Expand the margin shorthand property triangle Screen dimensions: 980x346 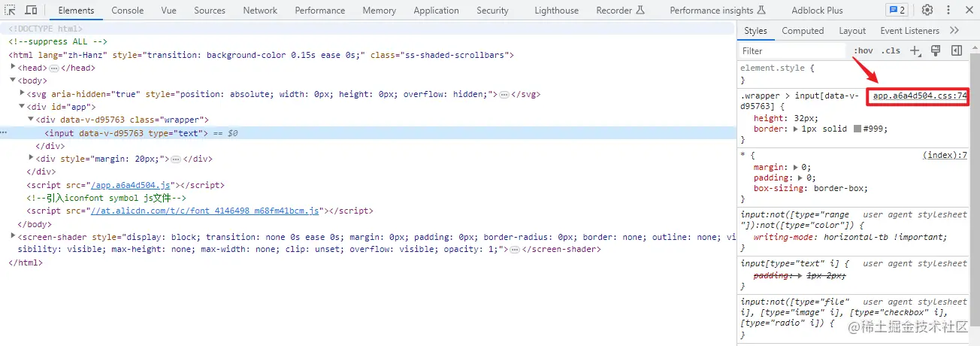[x=796, y=167]
